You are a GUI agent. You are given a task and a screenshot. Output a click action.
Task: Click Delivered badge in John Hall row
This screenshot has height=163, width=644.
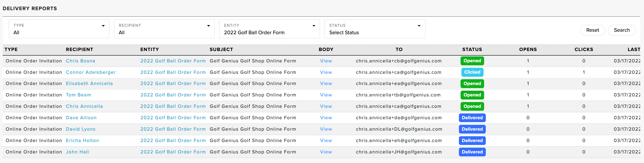click(x=472, y=152)
